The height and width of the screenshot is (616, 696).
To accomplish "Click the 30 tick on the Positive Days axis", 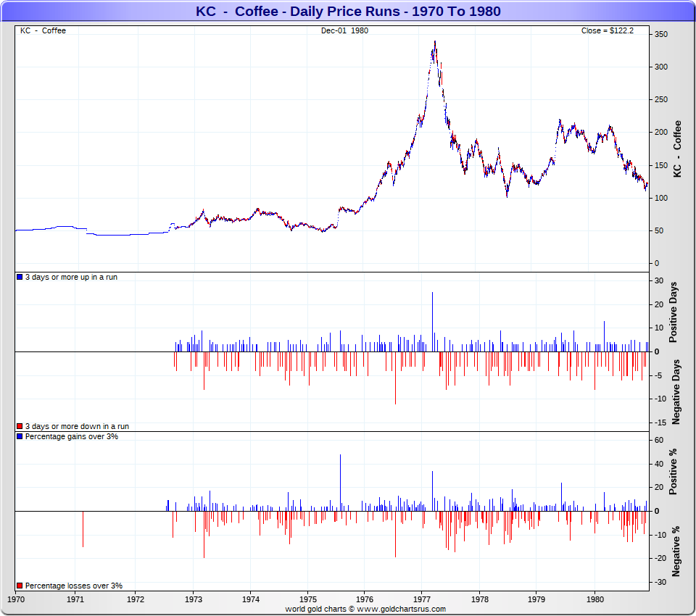I will pos(659,280).
